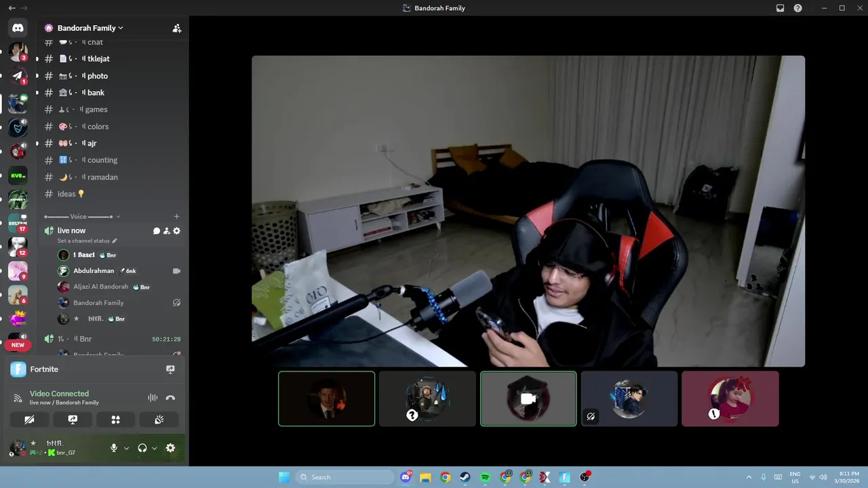Select participant tile with question mark badge
The image size is (868, 488).
[427, 399]
